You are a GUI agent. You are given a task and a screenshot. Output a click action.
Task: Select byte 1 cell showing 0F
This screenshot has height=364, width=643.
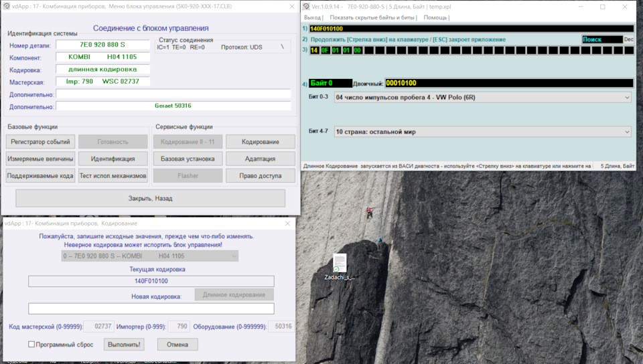pyautogui.click(x=325, y=50)
